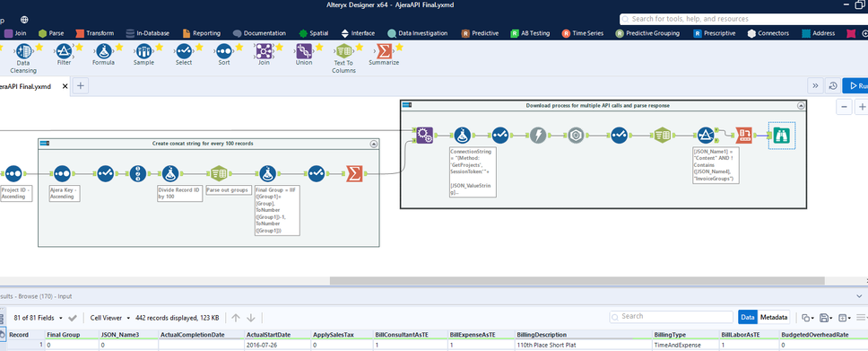Open the 81 of 81 Fields dropdown

tap(38, 318)
